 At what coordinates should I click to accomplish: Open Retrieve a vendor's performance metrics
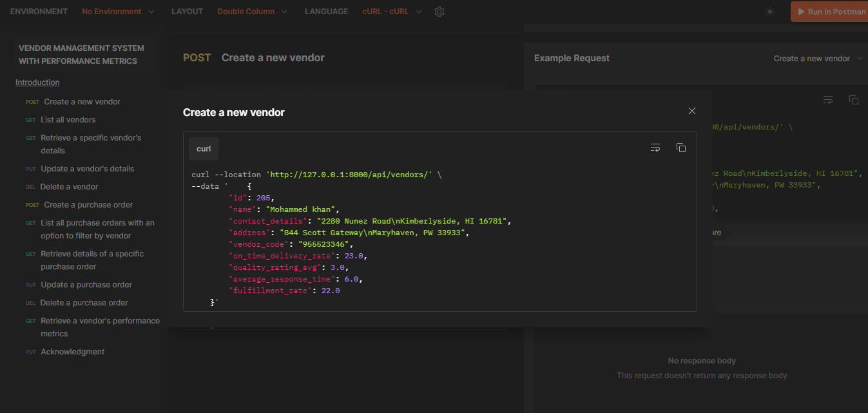[99, 327]
